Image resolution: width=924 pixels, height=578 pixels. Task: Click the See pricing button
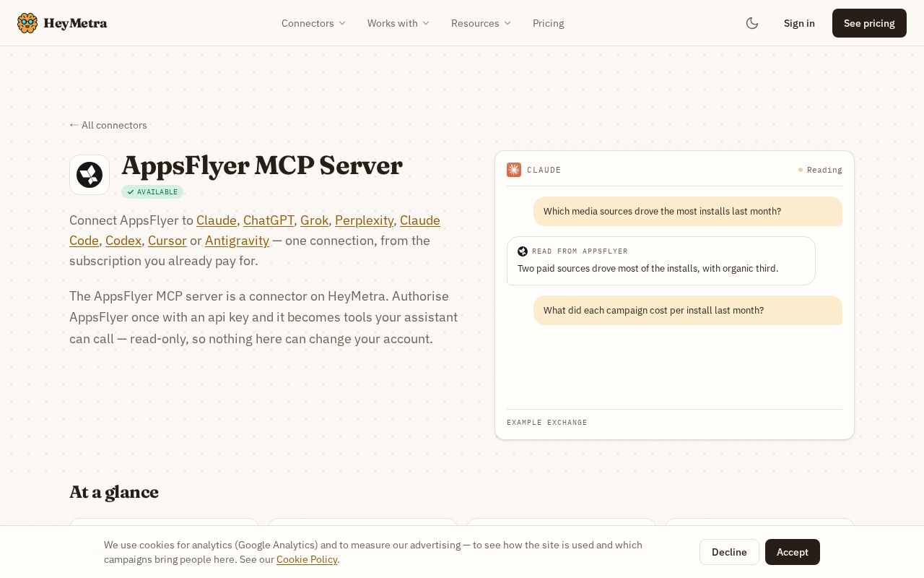[869, 23]
